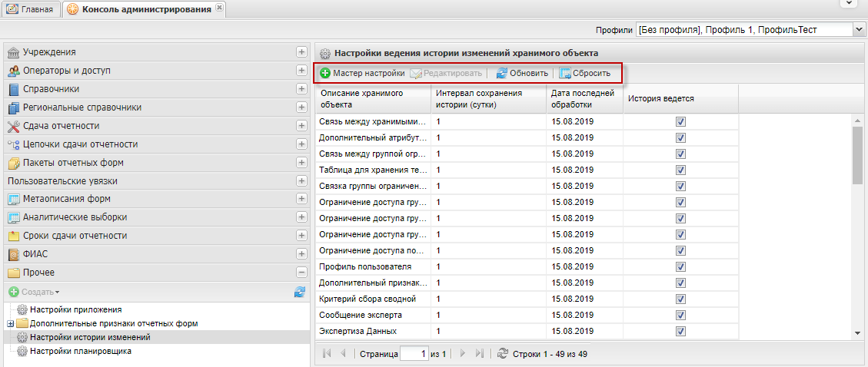
Task: Click scrollbar up arrow in table
Action: click(x=857, y=120)
